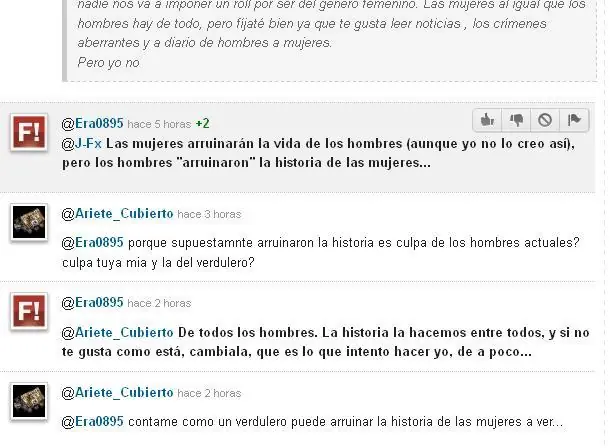Open Era0895's avatar on the 5 hours ago comment
This screenshot has height=448, width=610.
[29, 132]
